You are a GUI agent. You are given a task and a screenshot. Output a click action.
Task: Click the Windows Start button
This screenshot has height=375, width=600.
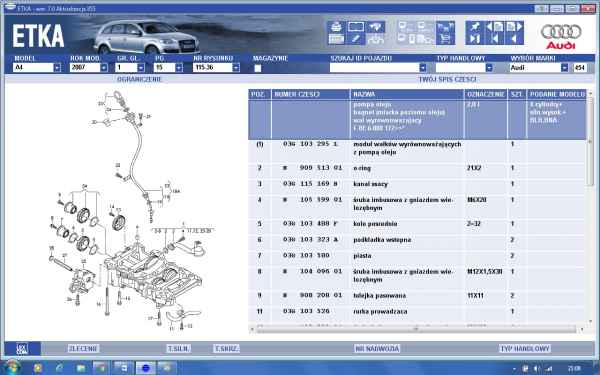(11, 367)
